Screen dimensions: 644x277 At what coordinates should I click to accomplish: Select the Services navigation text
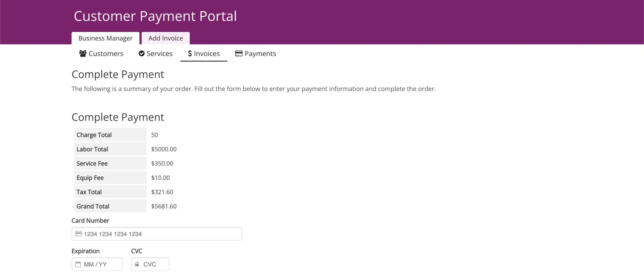pos(159,54)
